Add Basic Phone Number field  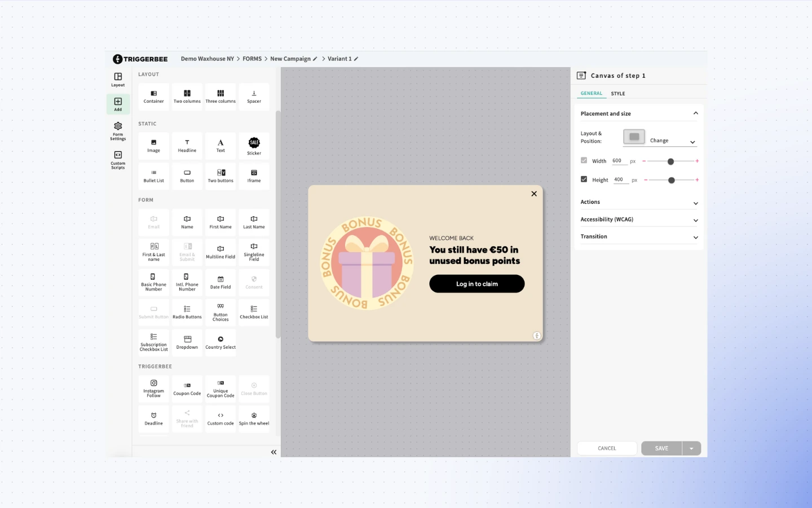coord(153,283)
